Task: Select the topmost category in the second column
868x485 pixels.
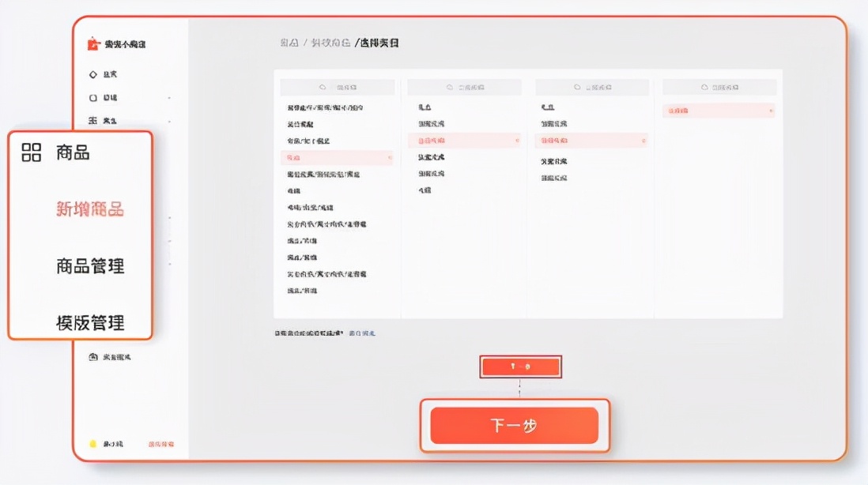Action: 425,107
